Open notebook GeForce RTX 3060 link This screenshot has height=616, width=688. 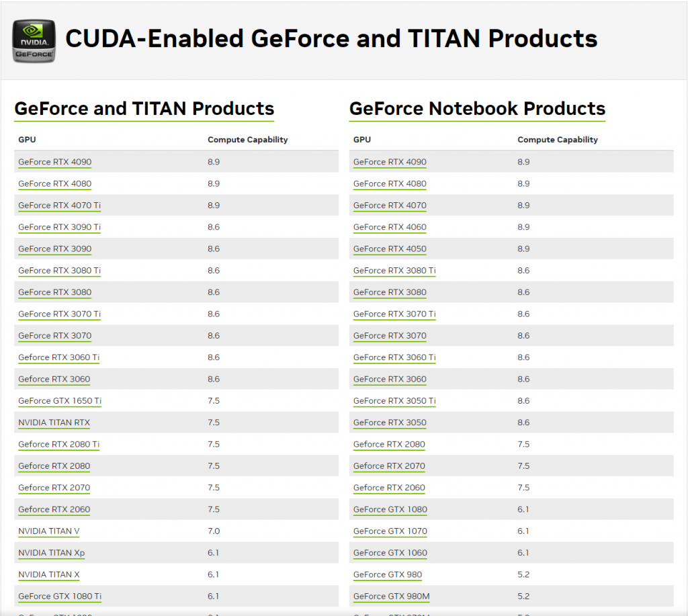click(390, 379)
